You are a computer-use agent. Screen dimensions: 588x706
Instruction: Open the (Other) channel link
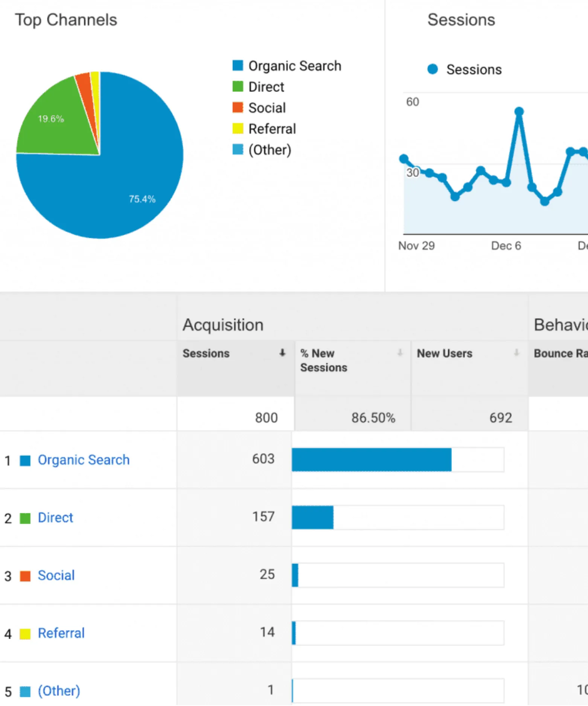click(59, 691)
